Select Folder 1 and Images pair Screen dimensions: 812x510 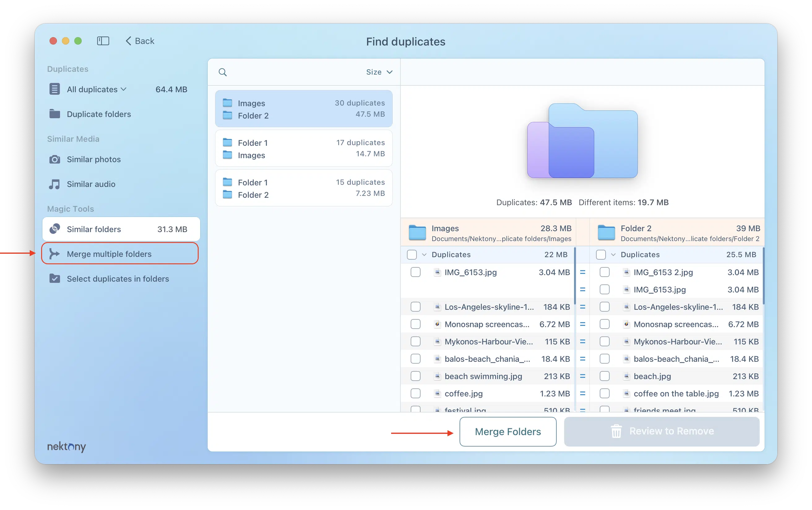point(304,149)
